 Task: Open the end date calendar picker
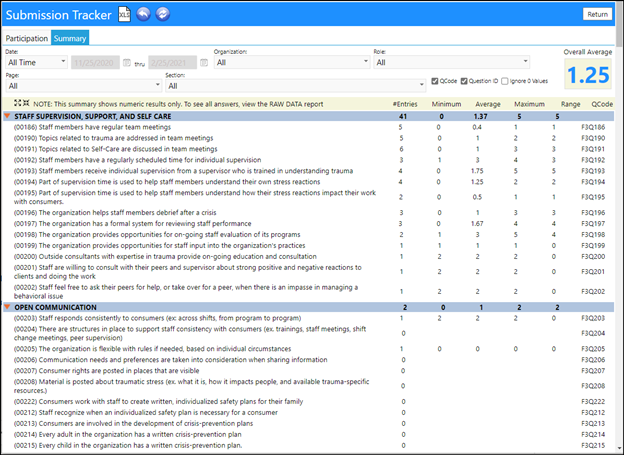click(204, 63)
